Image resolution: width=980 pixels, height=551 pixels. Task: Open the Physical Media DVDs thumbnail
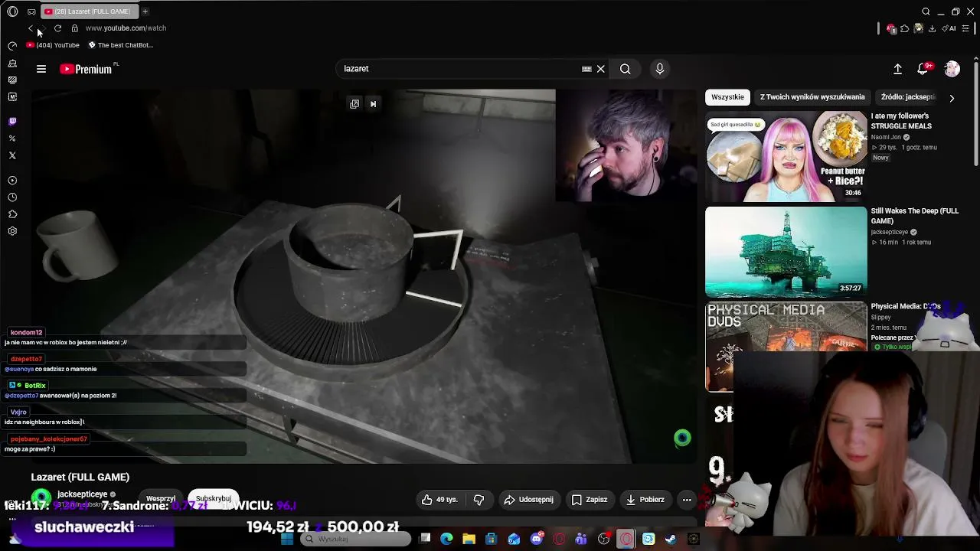786,347
